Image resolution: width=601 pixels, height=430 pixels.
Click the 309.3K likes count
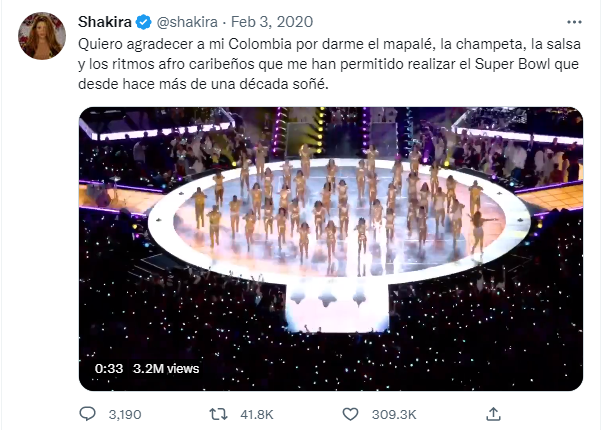pyautogui.click(x=394, y=415)
